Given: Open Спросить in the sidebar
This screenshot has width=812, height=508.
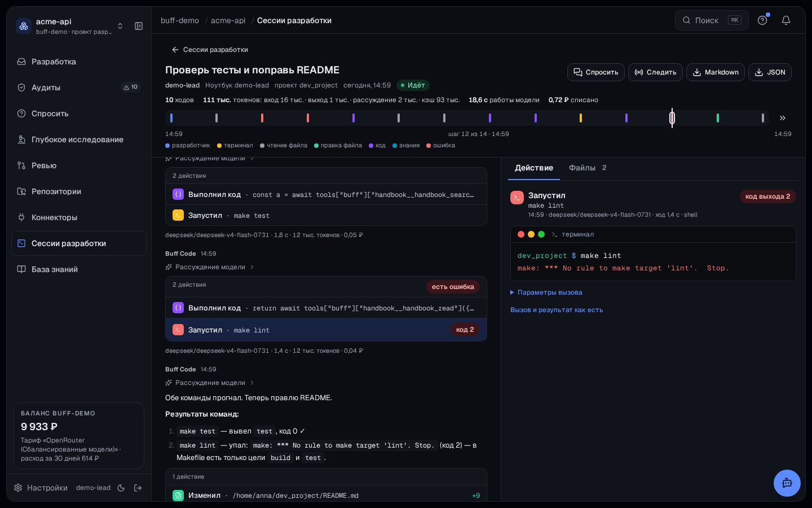Looking at the screenshot, I should [79, 113].
